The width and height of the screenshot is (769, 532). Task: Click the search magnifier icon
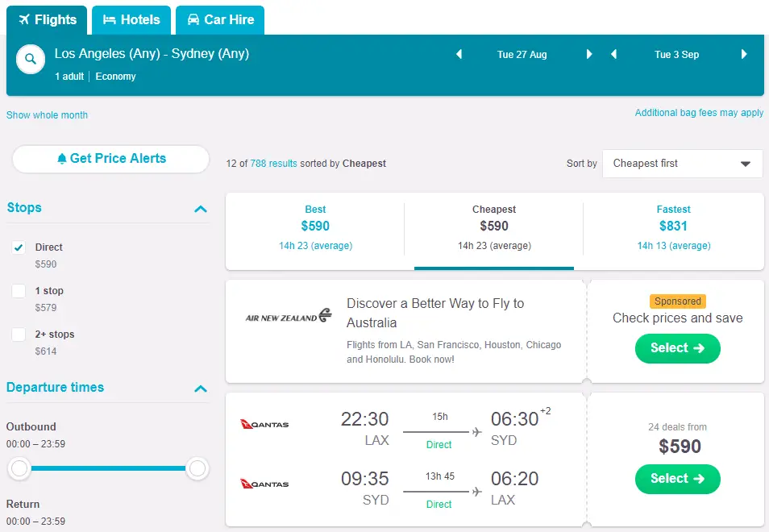tap(31, 59)
